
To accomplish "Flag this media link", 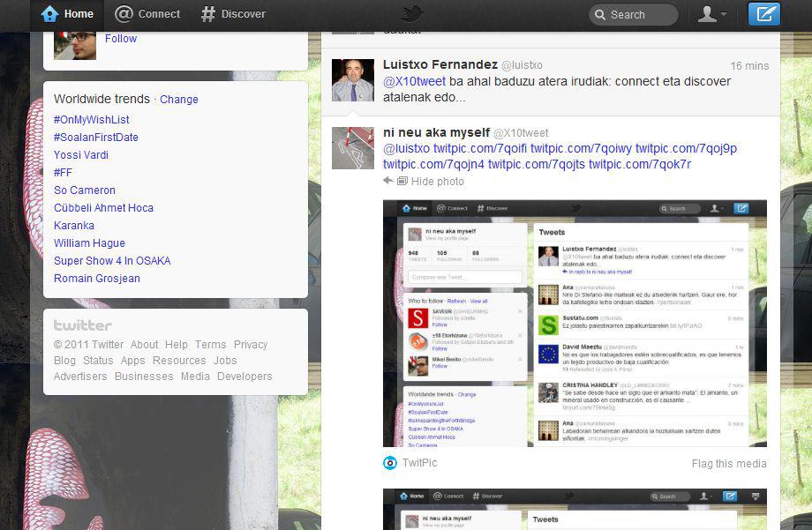I will (x=729, y=464).
